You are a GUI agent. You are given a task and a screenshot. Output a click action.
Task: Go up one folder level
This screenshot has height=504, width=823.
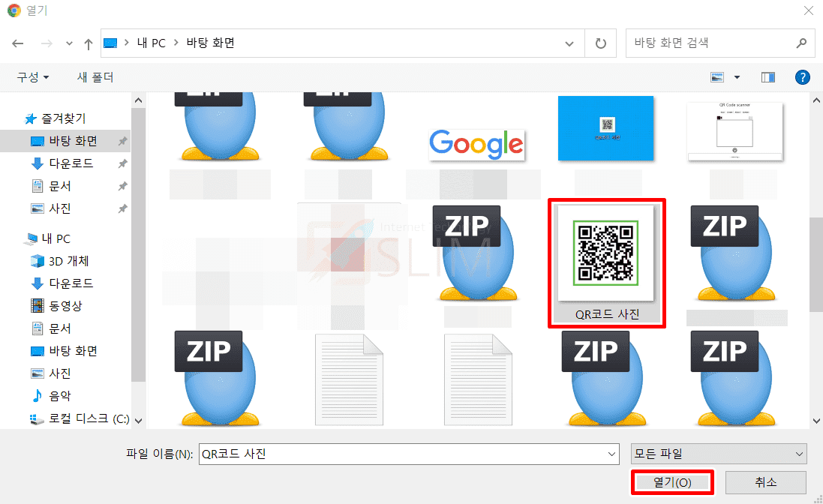click(89, 44)
